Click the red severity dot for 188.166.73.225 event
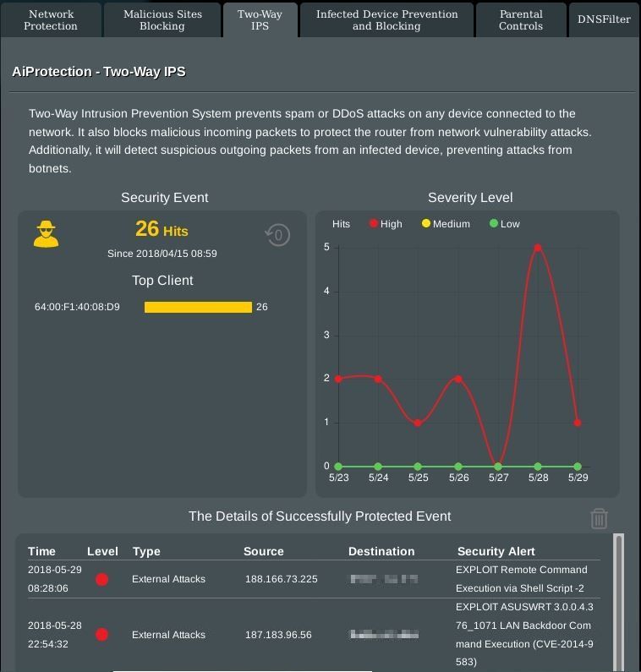641x672 pixels. click(102, 580)
